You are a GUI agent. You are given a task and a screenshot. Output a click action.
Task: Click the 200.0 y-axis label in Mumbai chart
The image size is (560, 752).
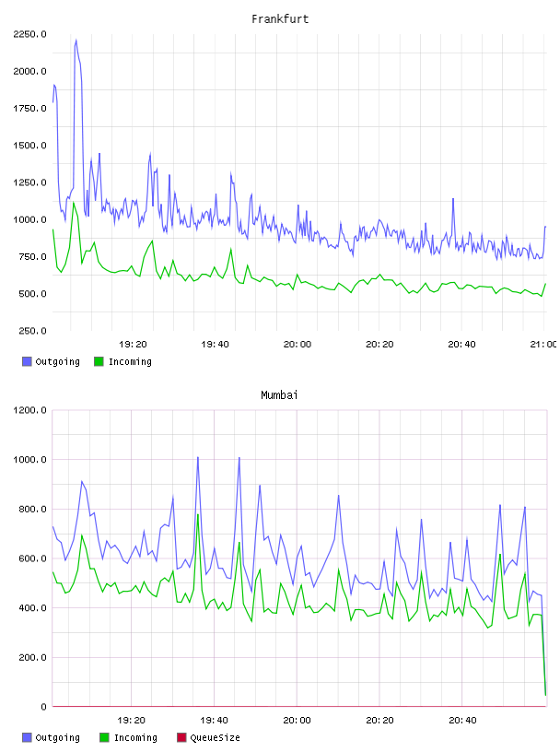(32, 657)
